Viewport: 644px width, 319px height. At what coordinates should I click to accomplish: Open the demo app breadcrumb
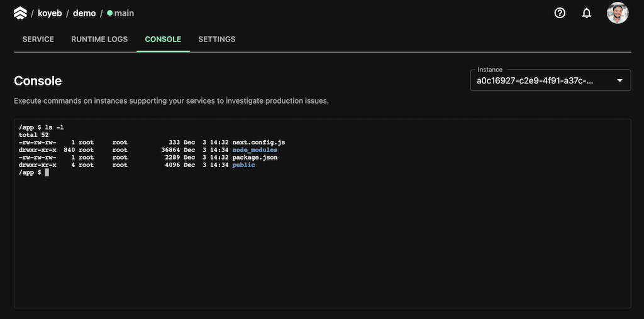84,13
